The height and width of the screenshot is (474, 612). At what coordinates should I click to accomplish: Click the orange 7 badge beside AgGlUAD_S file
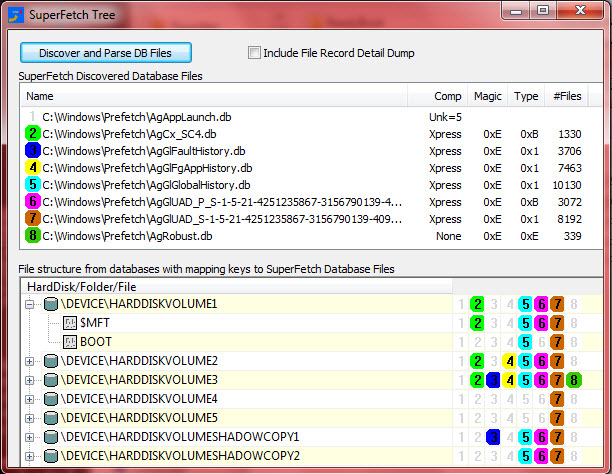(x=33, y=218)
